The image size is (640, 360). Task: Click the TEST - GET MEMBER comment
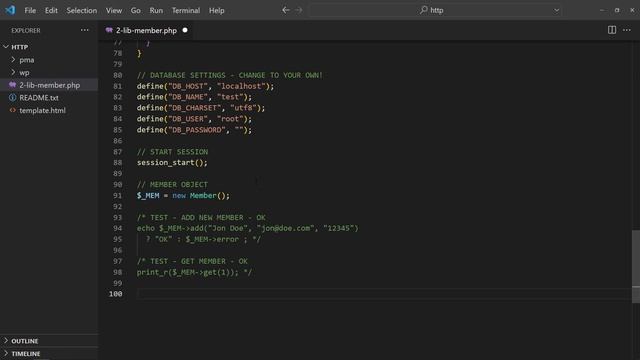coord(192,261)
